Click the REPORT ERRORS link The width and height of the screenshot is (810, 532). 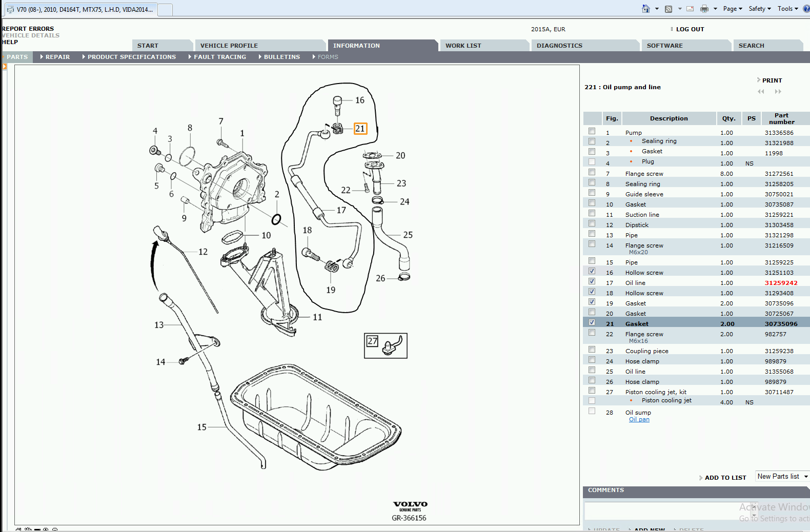click(28, 29)
